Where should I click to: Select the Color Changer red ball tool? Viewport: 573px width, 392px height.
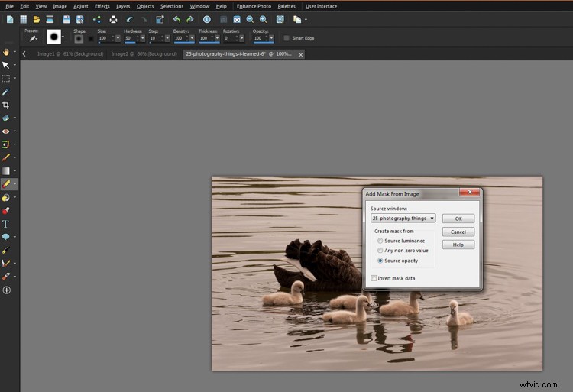pos(6,211)
